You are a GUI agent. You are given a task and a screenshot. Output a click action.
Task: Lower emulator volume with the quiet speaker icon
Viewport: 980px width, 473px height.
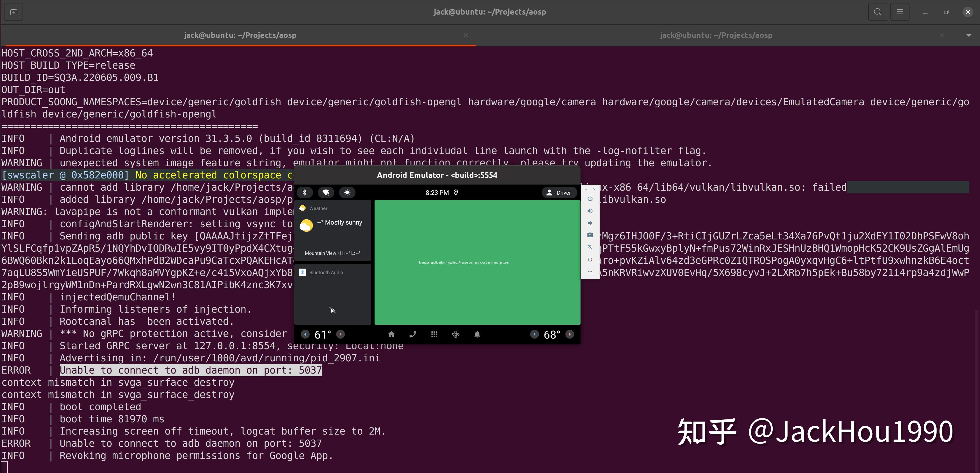590,223
